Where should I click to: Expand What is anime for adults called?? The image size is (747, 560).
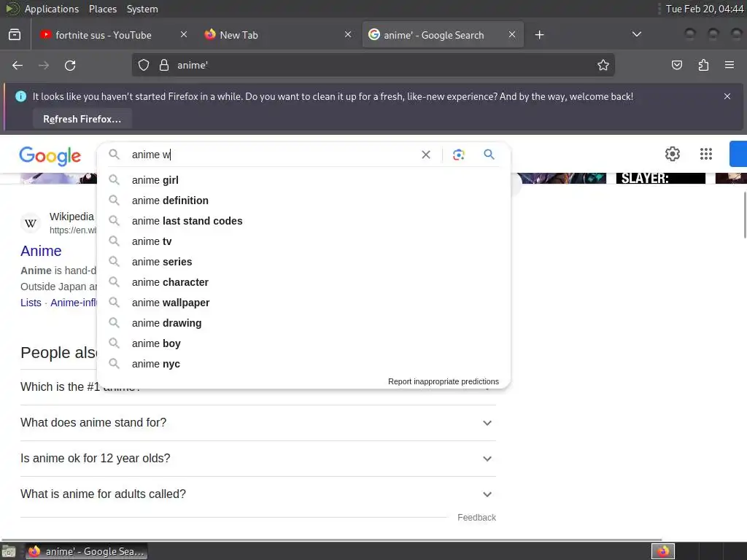[258, 494]
